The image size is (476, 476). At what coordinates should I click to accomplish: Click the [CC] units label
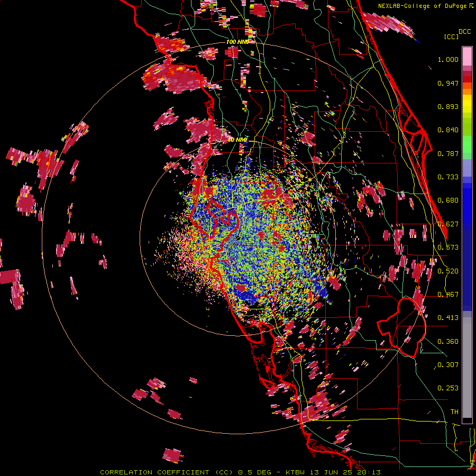point(451,36)
